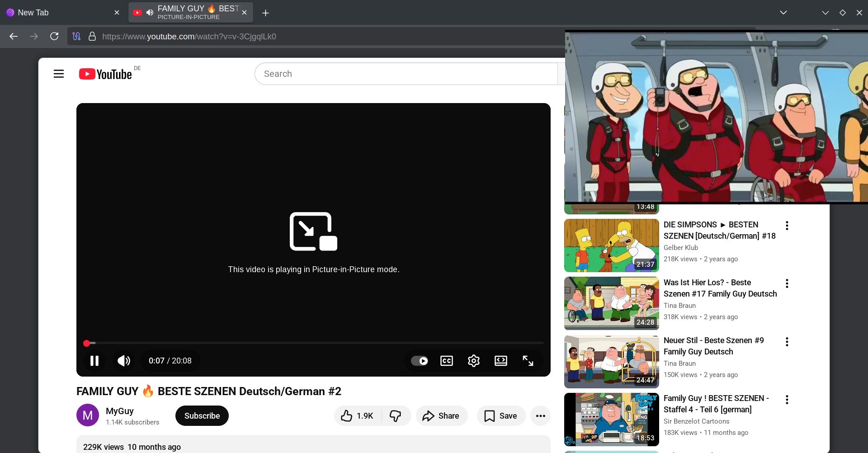This screenshot has height=453, width=868.
Task: Toggle closed captions CC button
Action: tap(447, 361)
